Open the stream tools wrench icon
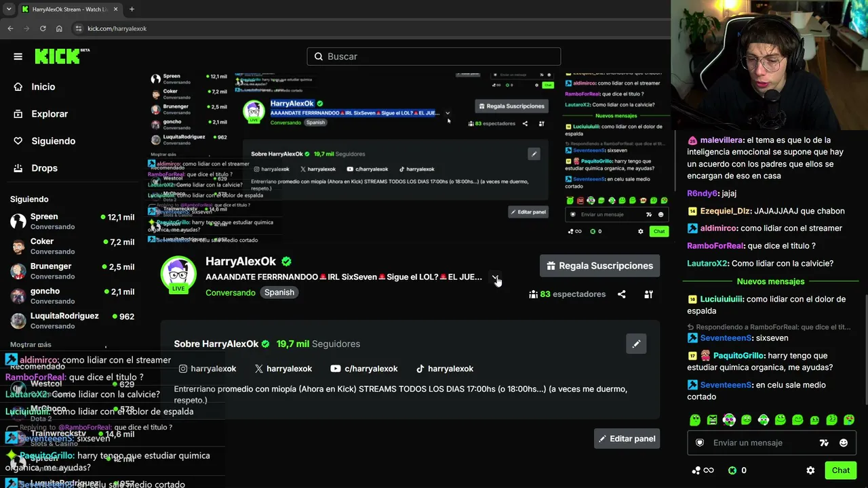 coord(649,294)
